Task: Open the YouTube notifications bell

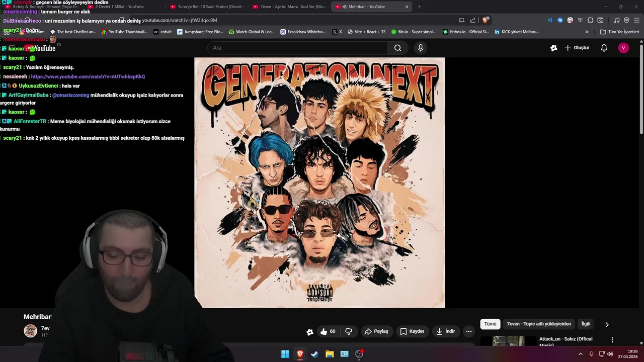Action: (604, 48)
